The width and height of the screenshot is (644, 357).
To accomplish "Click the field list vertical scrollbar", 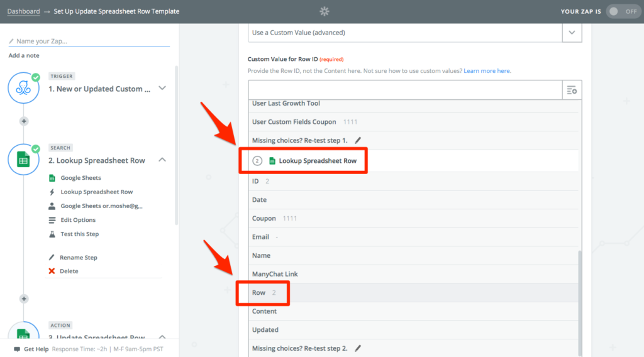I will point(580,303).
